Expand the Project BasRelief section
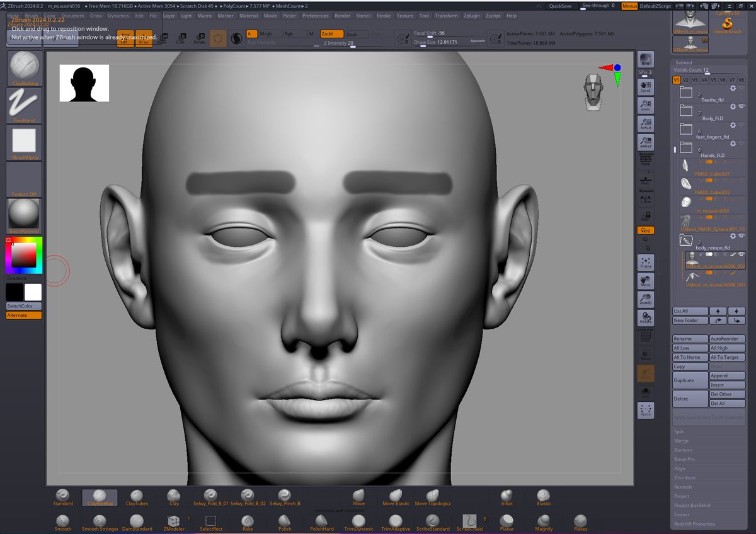 point(692,506)
